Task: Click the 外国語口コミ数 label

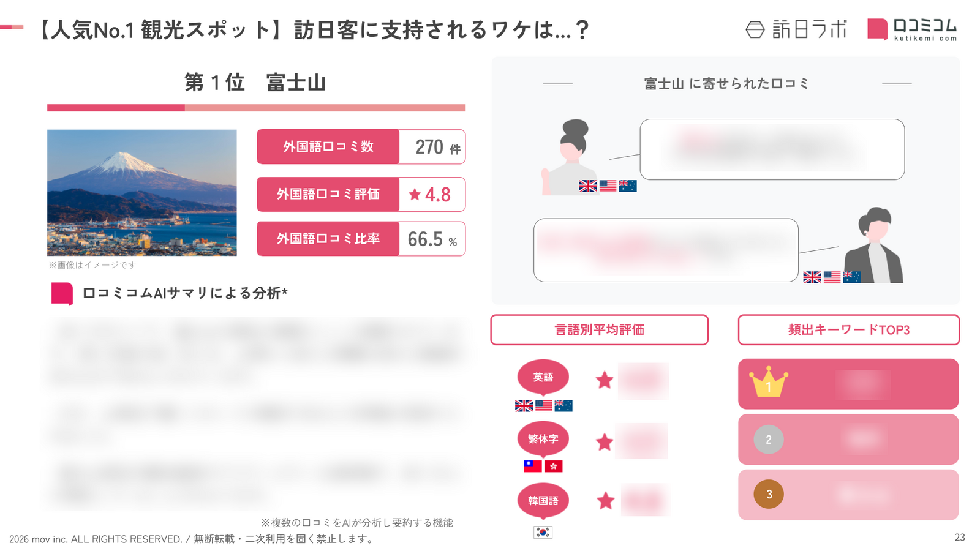Action: (328, 147)
